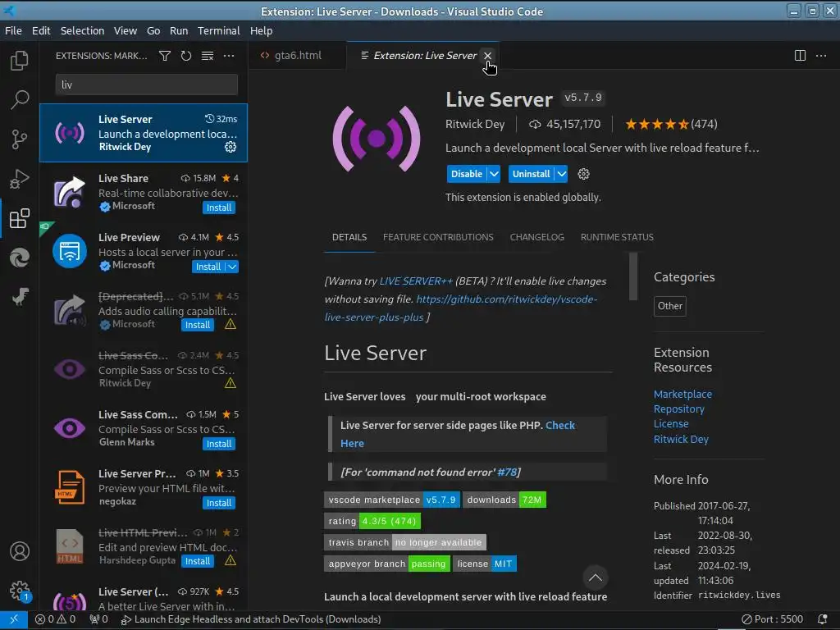Screen dimensions: 840x630
Task: Expand the Disable button dropdown arrow
Action: [494, 174]
